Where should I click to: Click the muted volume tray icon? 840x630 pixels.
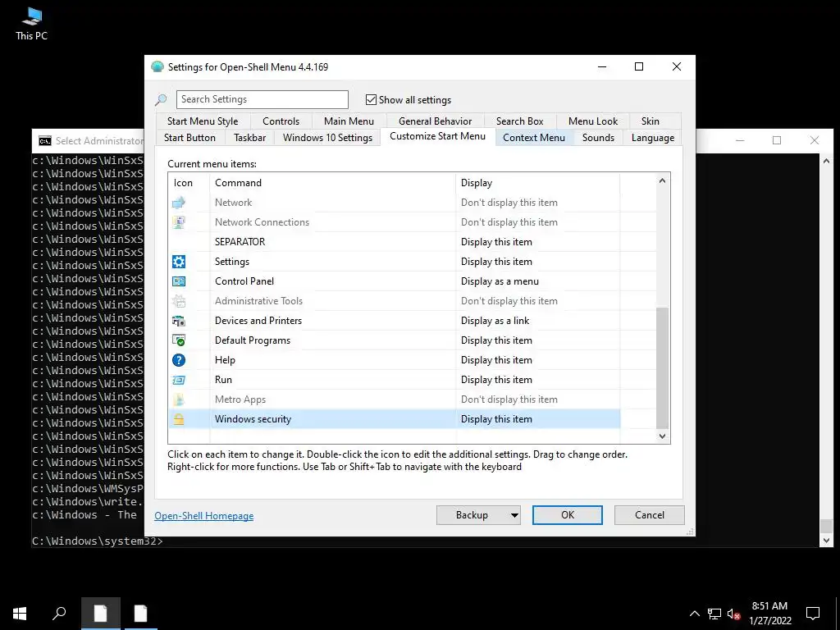[x=733, y=614]
